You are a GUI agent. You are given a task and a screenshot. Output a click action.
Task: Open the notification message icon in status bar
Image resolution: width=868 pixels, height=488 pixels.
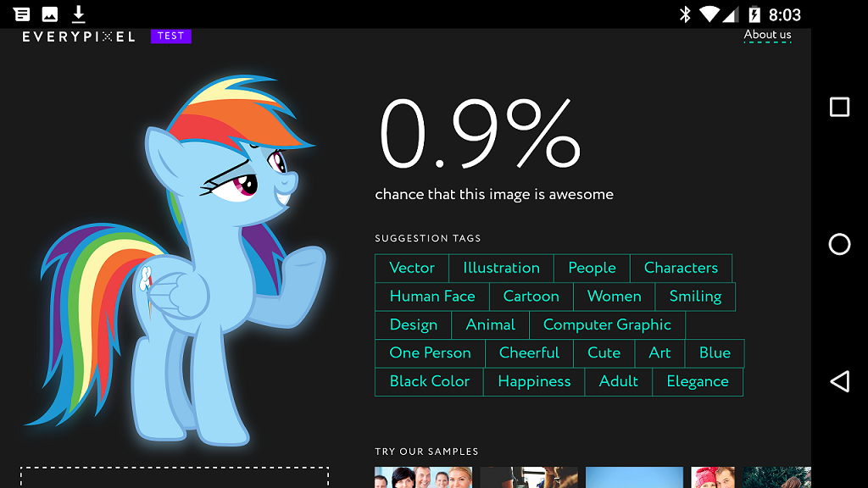[21, 14]
